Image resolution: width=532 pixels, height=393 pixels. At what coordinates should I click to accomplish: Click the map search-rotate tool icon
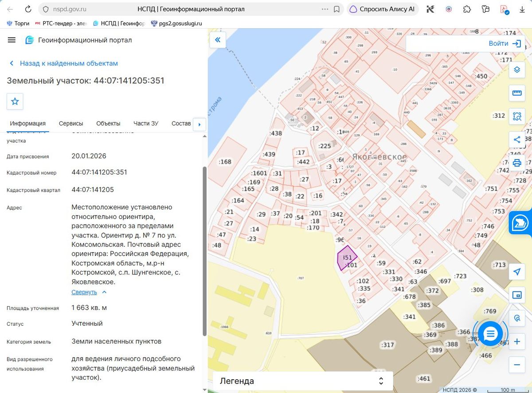point(517,318)
